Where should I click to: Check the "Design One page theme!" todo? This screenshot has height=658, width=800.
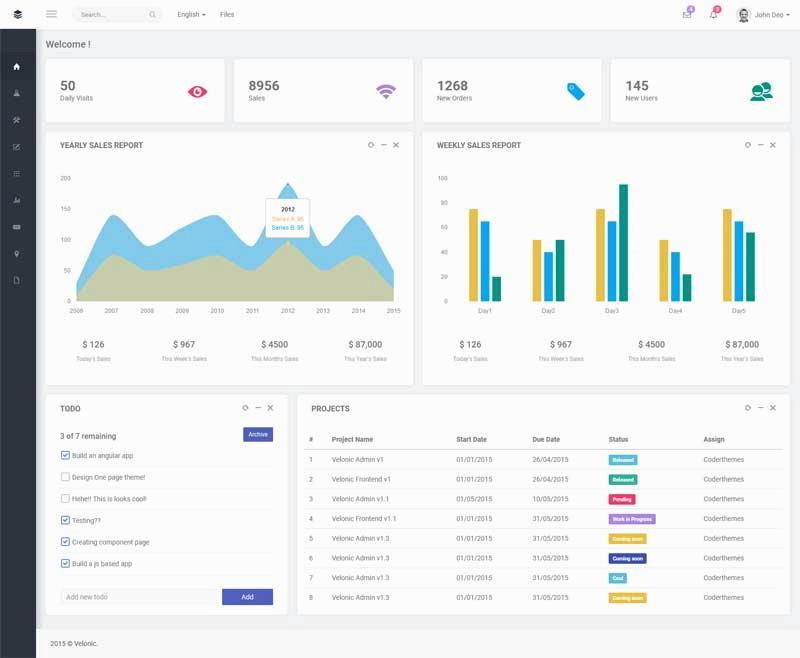[x=65, y=477]
